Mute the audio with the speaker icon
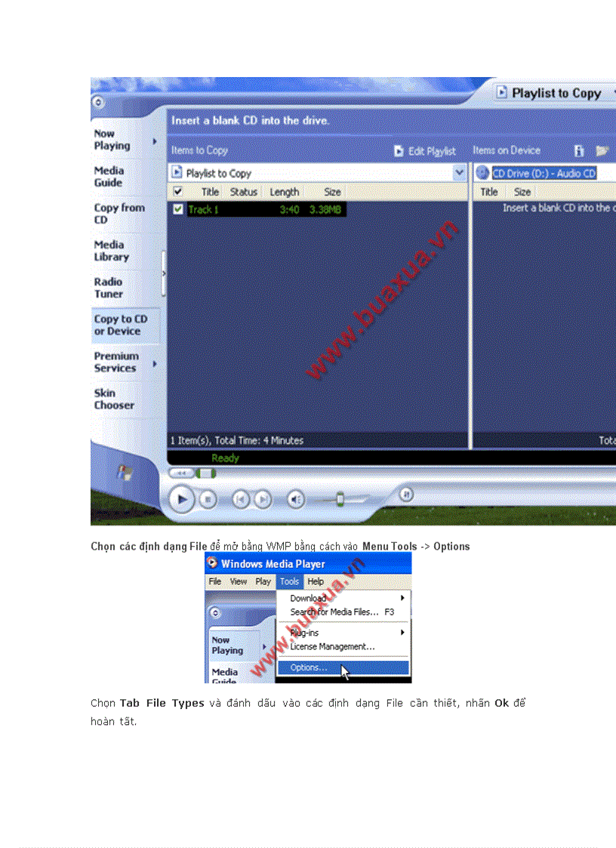Image resolution: width=616 pixels, height=848 pixels. click(x=296, y=499)
